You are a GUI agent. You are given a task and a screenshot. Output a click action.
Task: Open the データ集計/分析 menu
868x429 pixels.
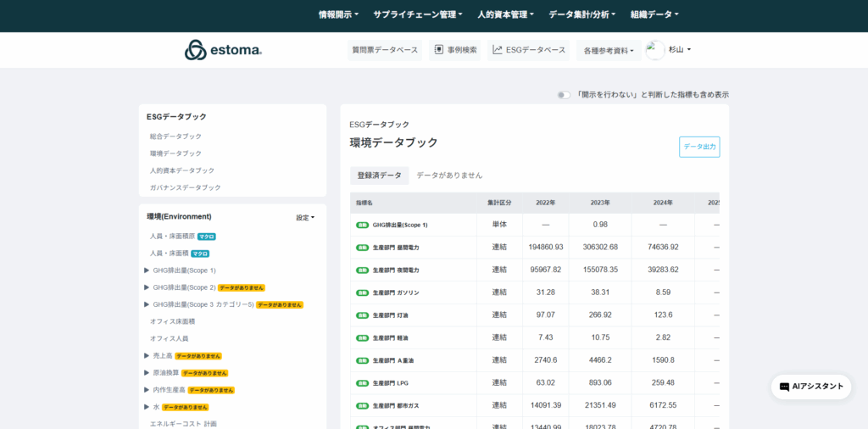point(583,14)
